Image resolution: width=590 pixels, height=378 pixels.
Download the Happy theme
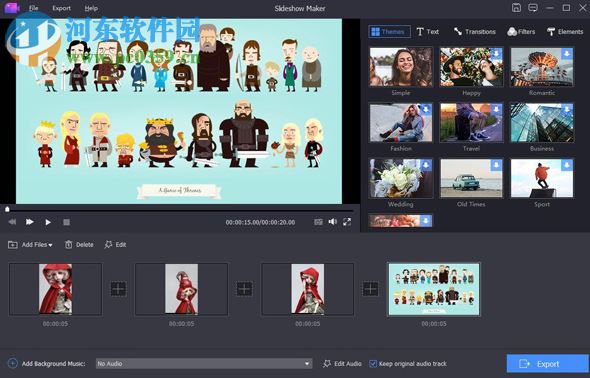[496, 53]
